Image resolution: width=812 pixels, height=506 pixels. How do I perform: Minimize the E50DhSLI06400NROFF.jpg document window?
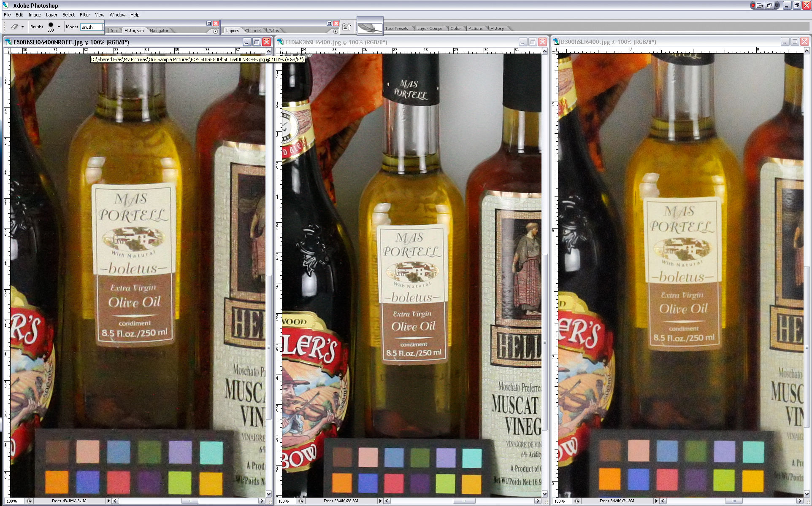[247, 42]
